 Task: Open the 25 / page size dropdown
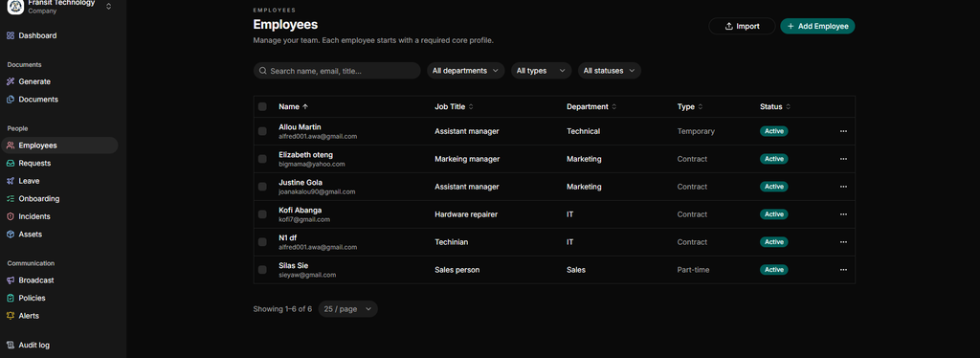tap(348, 308)
